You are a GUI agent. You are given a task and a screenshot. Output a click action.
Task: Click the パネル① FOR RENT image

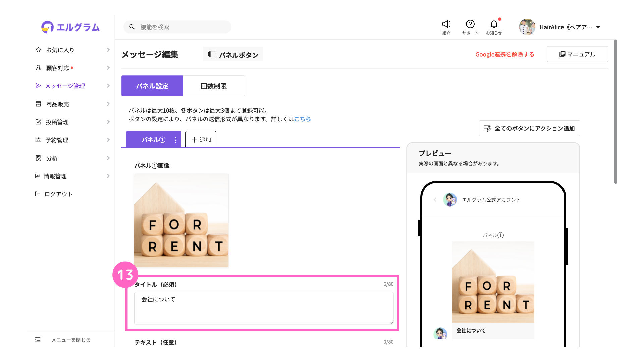(181, 220)
